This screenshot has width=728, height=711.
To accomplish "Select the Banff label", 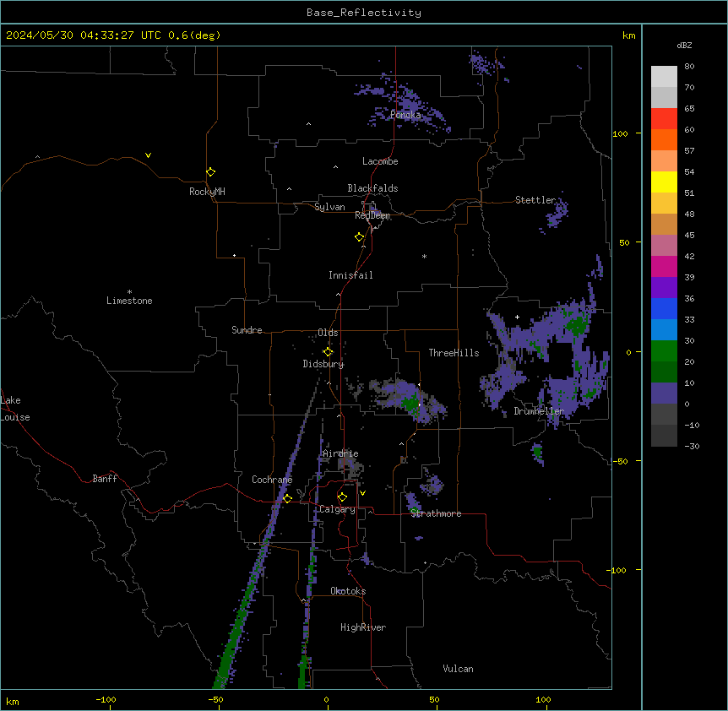I will pyautogui.click(x=105, y=479).
